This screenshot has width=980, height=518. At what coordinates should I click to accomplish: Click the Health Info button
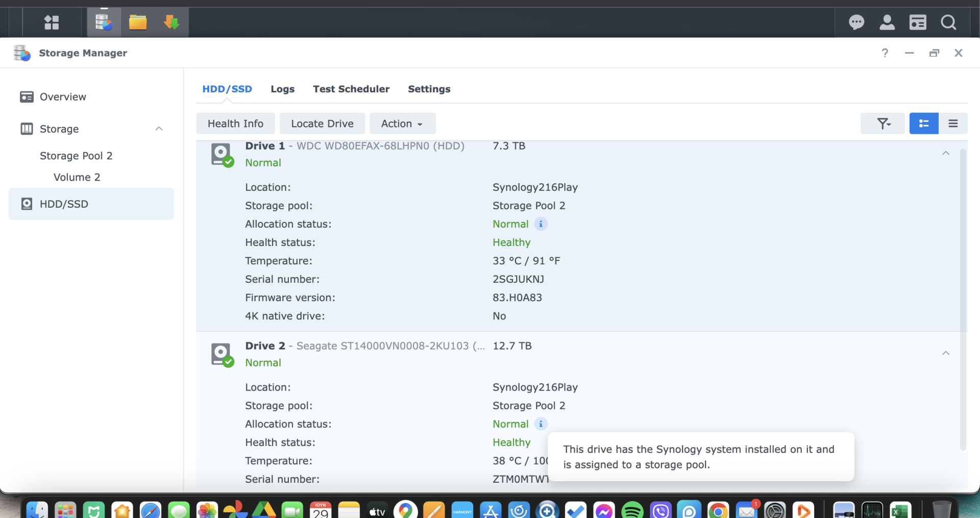(235, 124)
